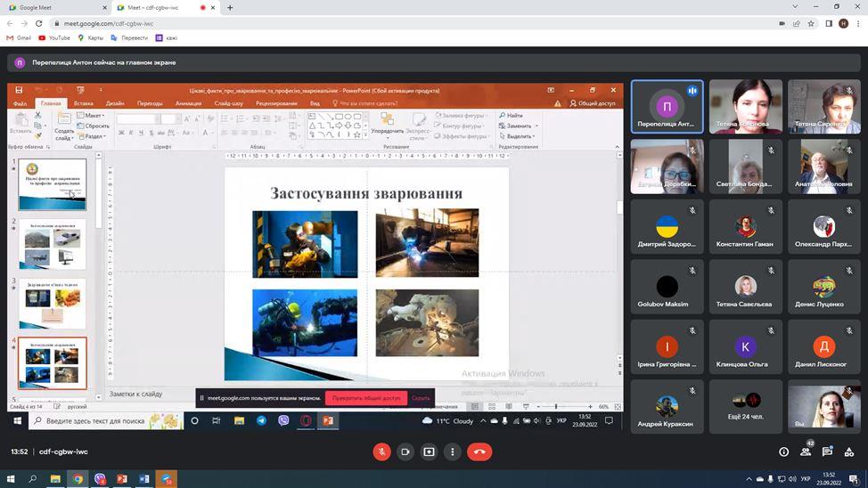This screenshot has width=868, height=488.
Task: Click the Найти find button
Action: pos(511,116)
